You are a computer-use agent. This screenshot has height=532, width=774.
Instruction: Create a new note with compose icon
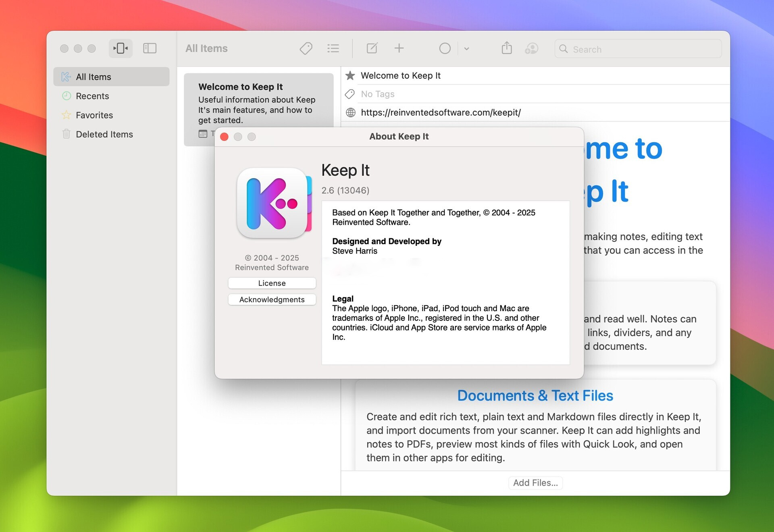click(372, 48)
